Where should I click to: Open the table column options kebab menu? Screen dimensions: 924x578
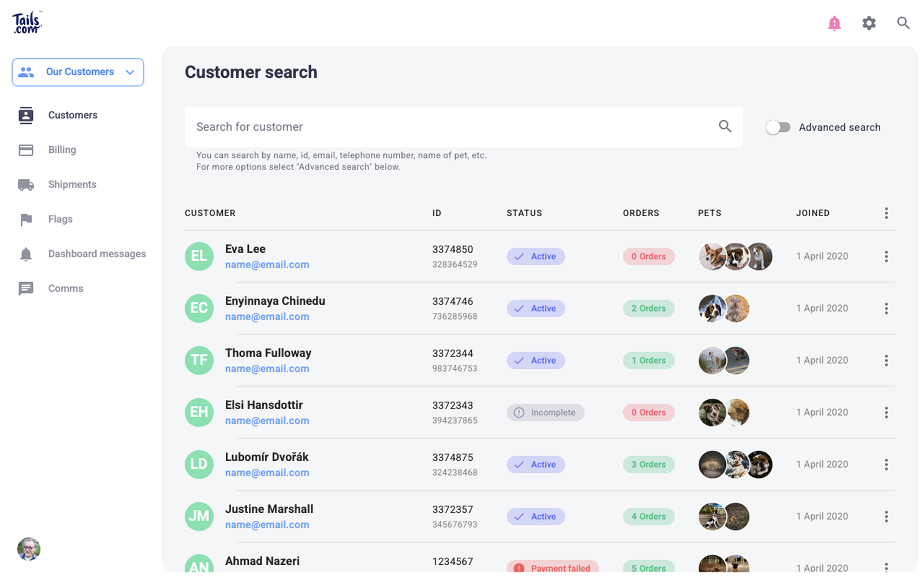886,213
